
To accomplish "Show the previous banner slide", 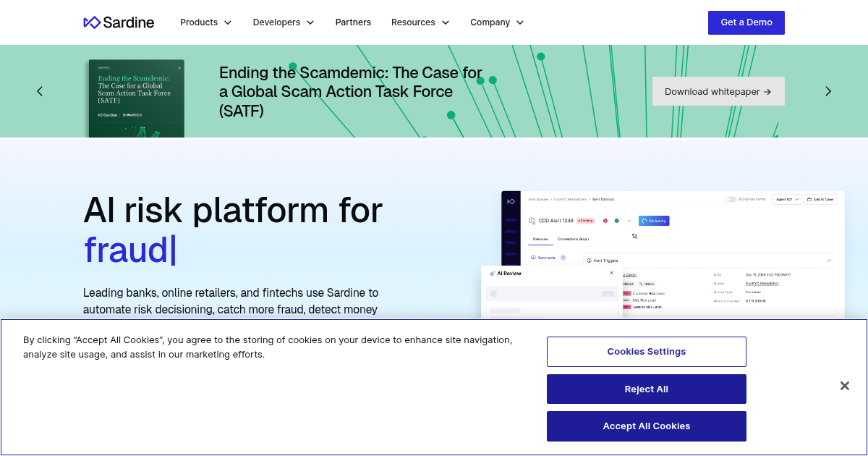I will coord(40,91).
